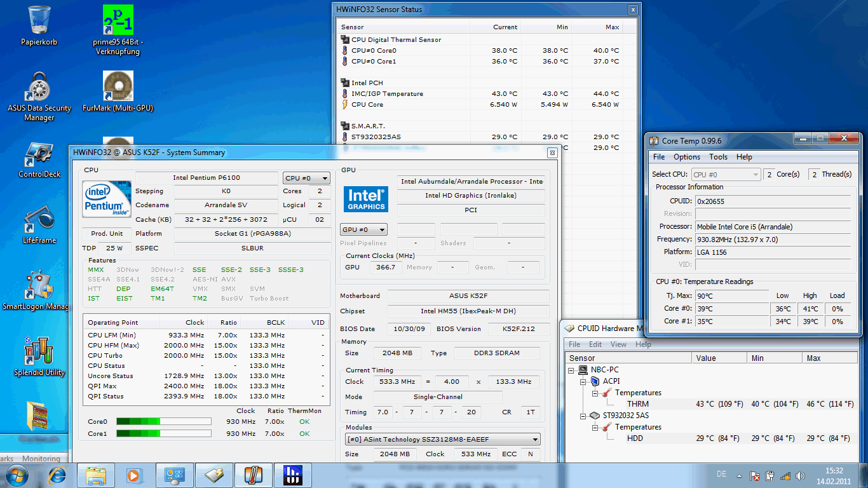The height and width of the screenshot is (488, 868).
Task: Click the Tj. Max 90°C value in Core Temp
Action: (x=731, y=296)
